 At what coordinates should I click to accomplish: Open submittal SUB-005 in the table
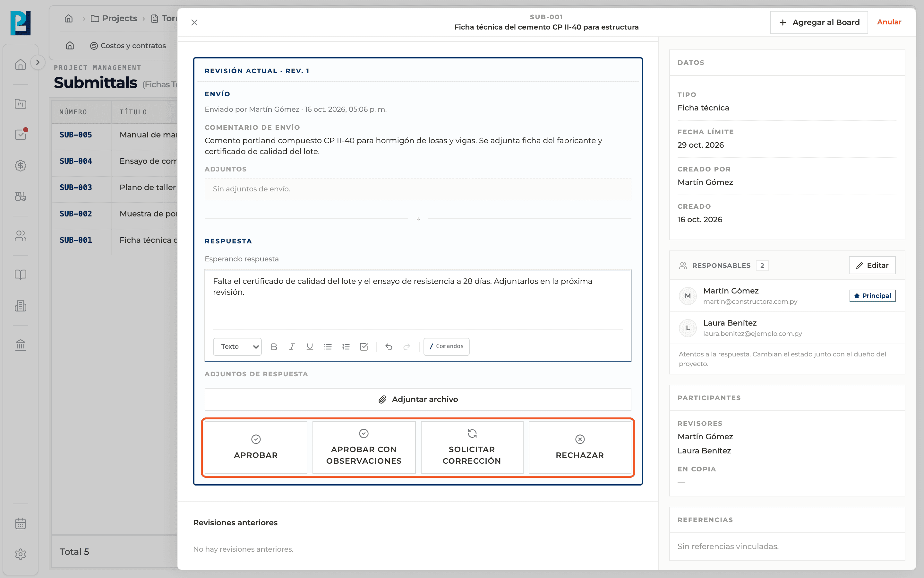(76, 135)
